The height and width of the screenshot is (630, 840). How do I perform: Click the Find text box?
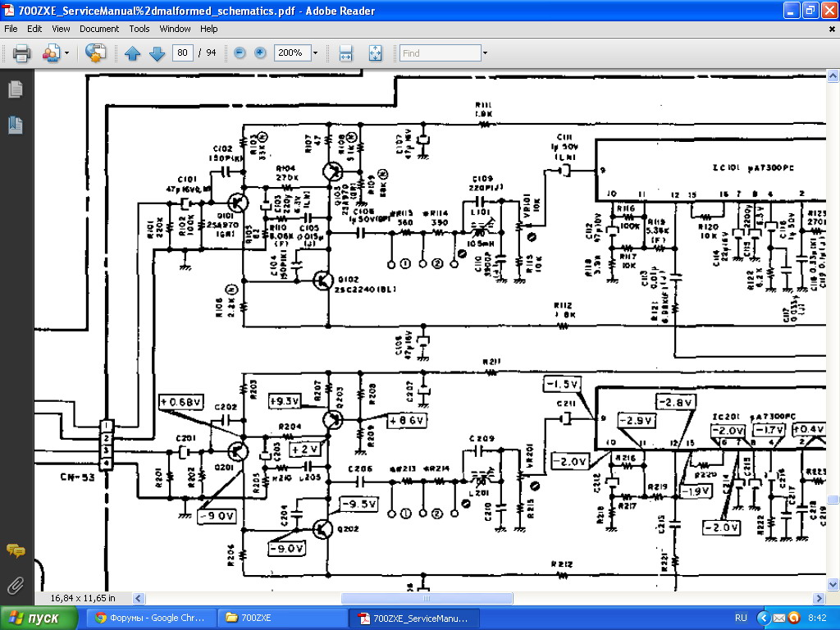pos(440,53)
